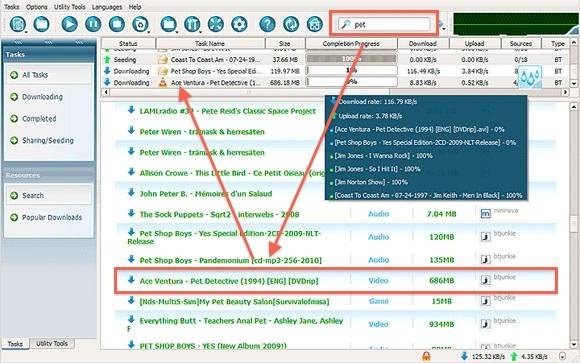Click the download arrow beside The Sock Puppets
The height and width of the screenshot is (363, 580).
[131, 213]
